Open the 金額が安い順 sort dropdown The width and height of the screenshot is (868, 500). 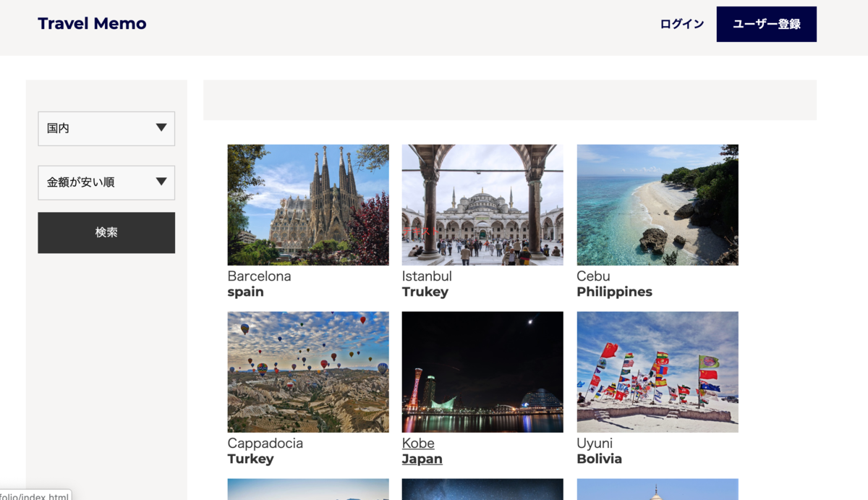(x=106, y=182)
